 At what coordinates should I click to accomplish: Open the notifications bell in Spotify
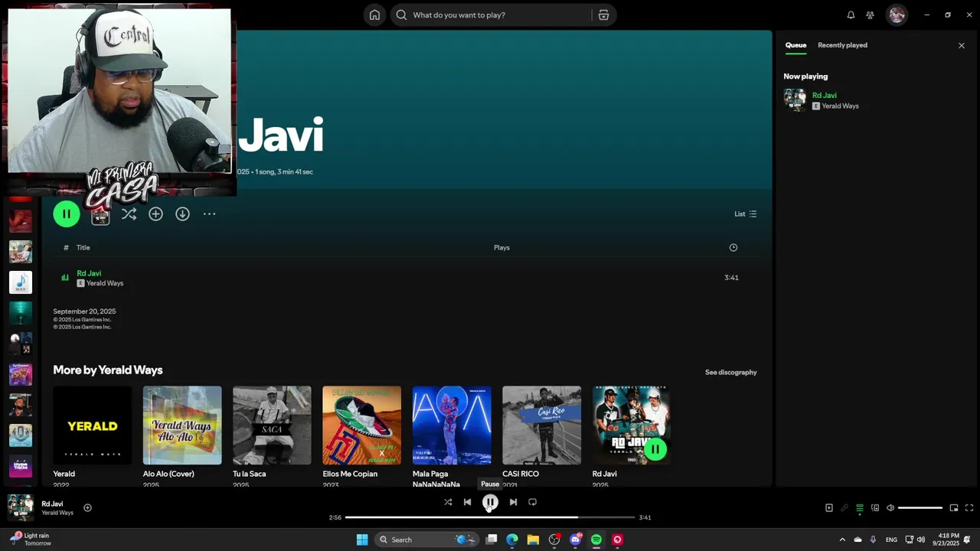pyautogui.click(x=851, y=15)
